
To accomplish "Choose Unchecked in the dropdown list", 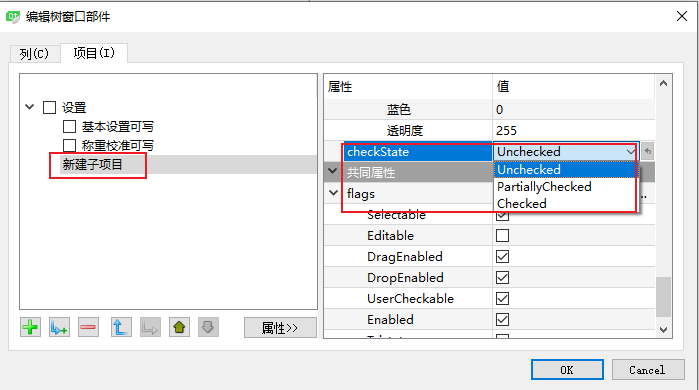I will point(566,170).
